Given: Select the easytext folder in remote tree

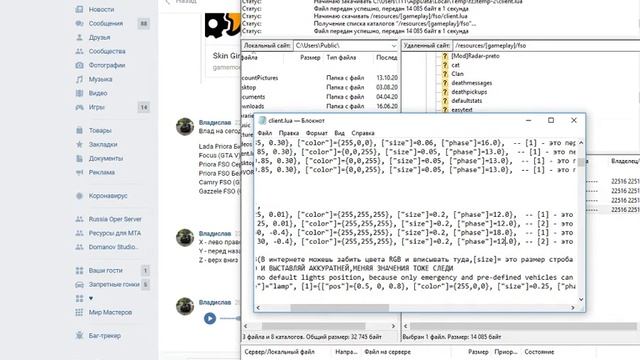Looking at the screenshot, I should click(462, 110).
